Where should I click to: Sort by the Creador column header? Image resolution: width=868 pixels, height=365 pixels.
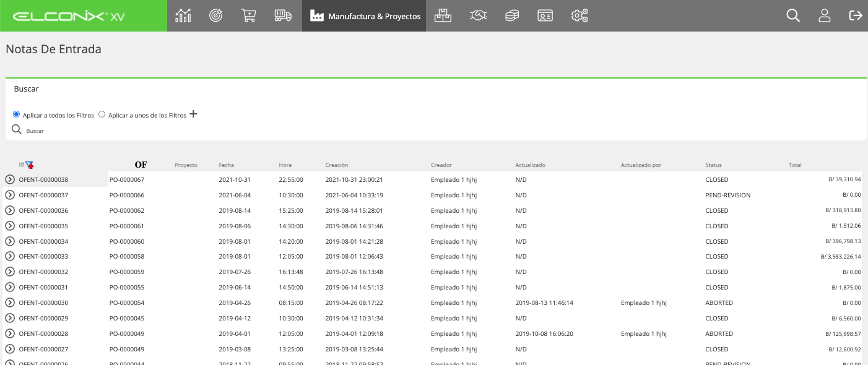(441, 165)
